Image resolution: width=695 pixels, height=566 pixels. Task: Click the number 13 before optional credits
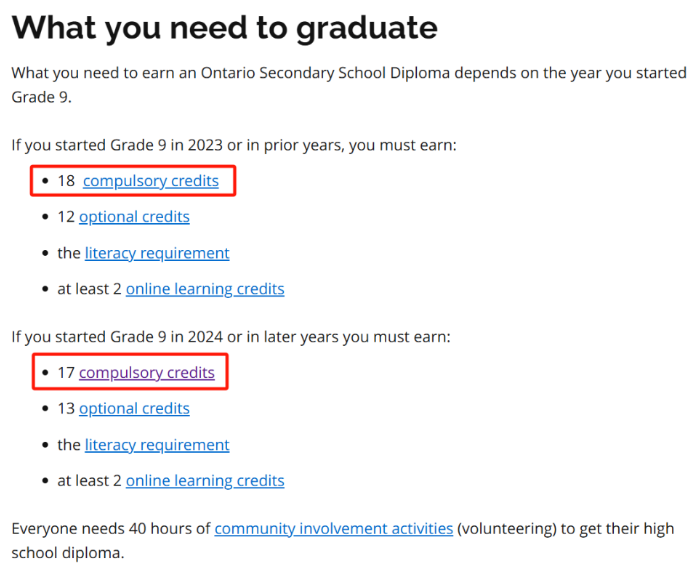pos(66,409)
